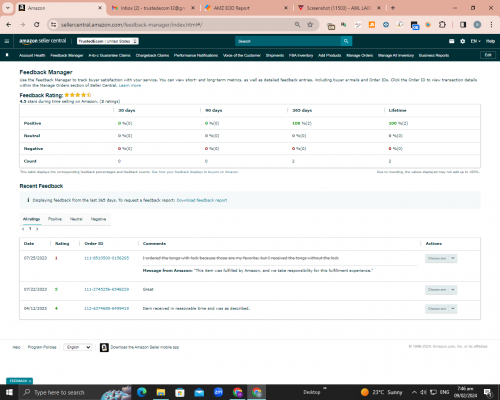Click the FEEDBACK tab at page bottom
The image size is (500, 400).
tap(19, 381)
